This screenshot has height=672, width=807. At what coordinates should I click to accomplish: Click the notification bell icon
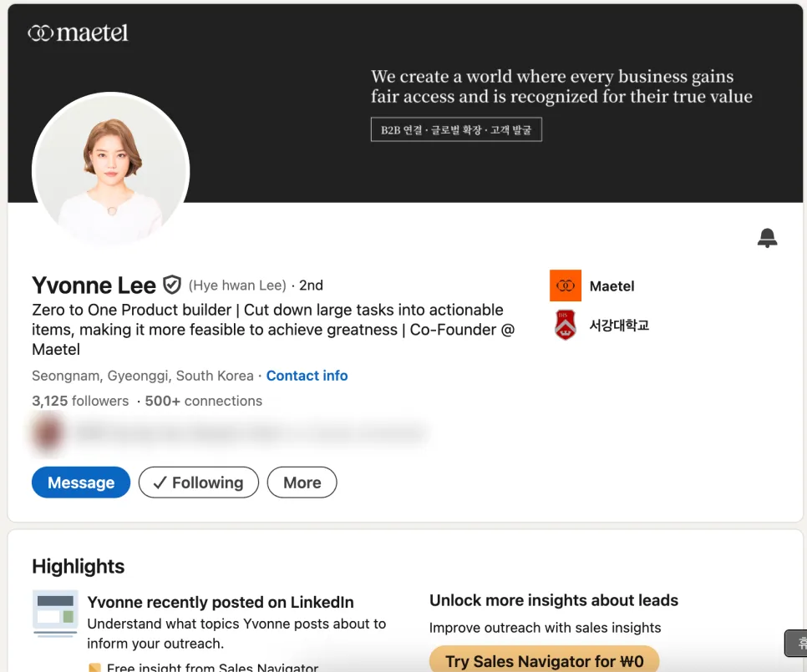767,238
